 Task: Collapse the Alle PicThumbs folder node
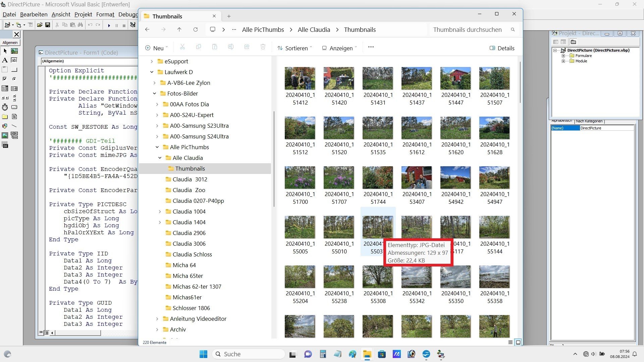[157, 147]
